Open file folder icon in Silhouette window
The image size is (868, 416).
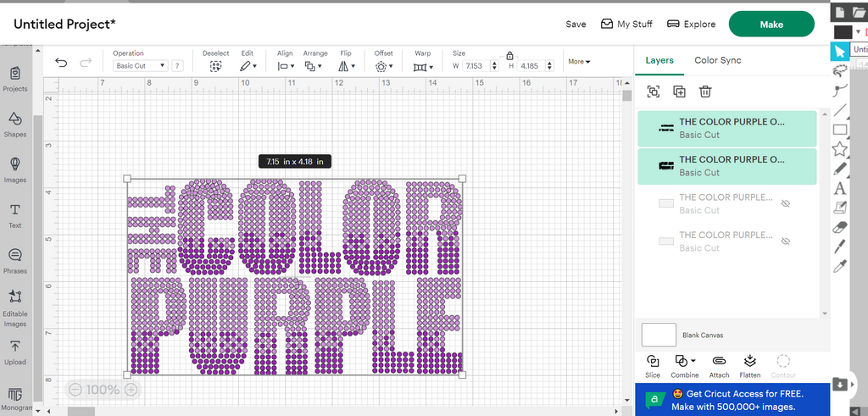[x=860, y=12]
